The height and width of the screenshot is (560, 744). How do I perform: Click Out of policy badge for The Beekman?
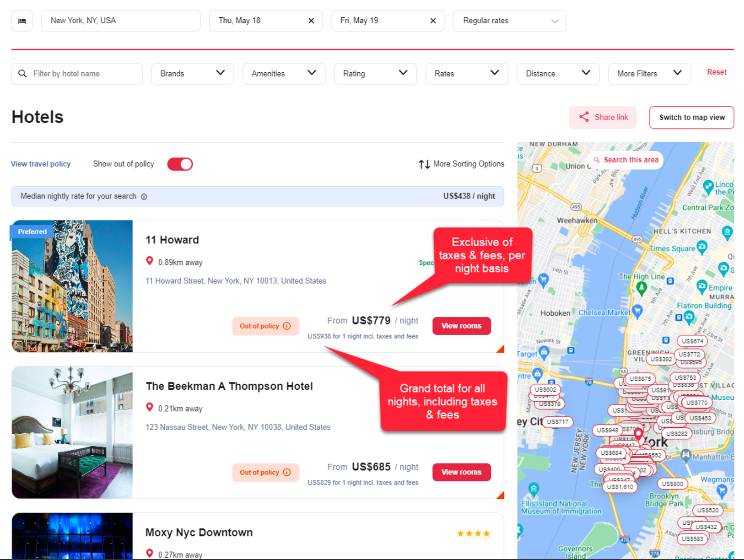pyautogui.click(x=265, y=473)
